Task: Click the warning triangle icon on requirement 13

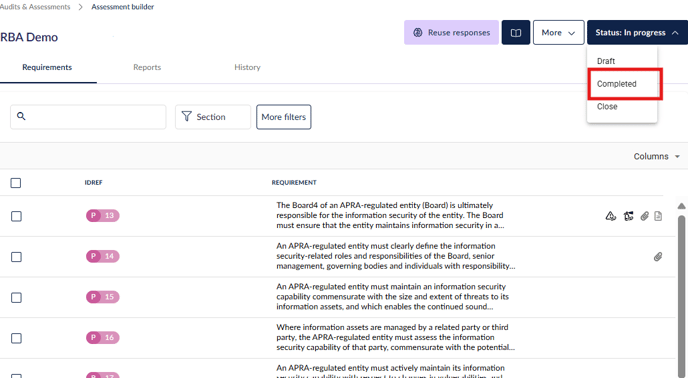Action: 610,216
